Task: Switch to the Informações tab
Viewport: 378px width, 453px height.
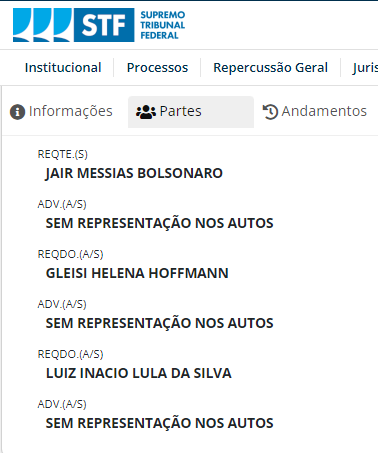Action: (61, 112)
